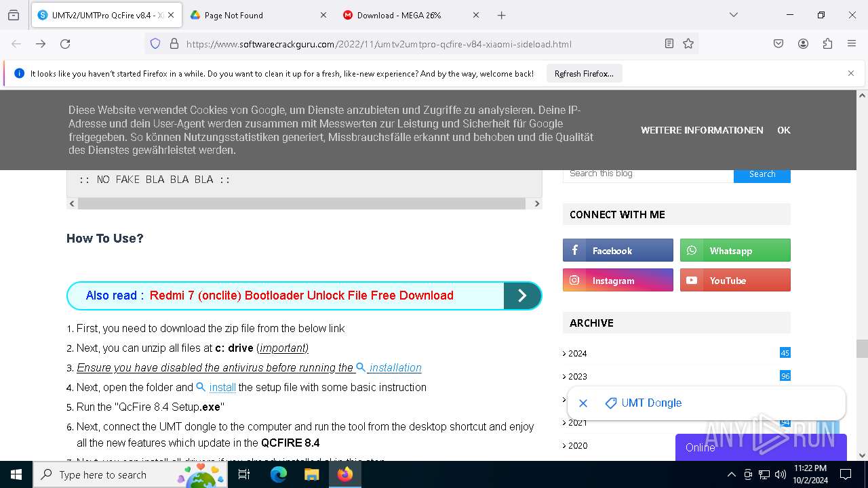868x488 pixels.
Task: Focus the URL address bar
Action: pyautogui.click(x=420, y=44)
